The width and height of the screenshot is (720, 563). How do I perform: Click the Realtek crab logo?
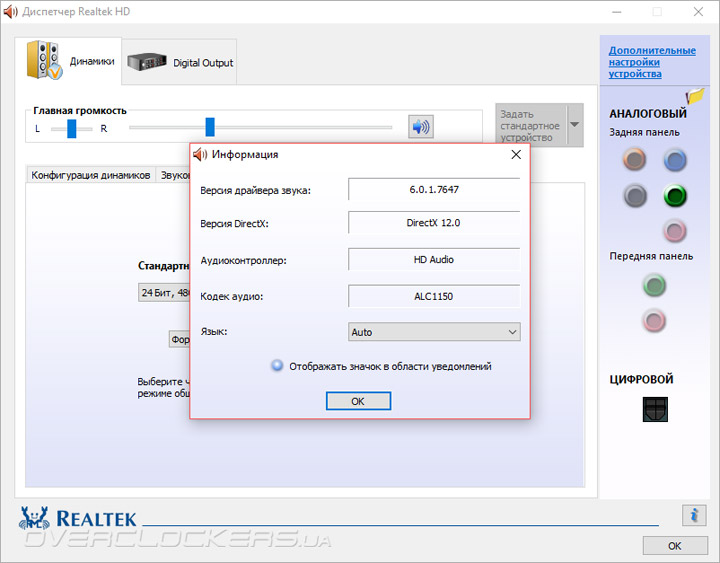pyautogui.click(x=34, y=519)
